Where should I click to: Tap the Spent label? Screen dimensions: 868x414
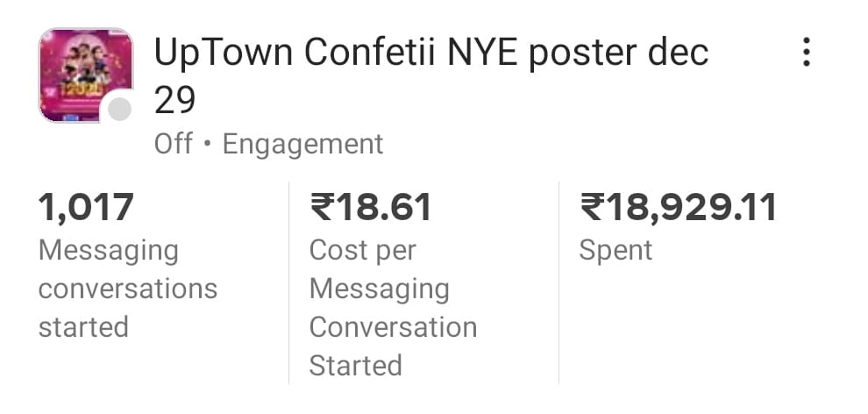tap(615, 251)
